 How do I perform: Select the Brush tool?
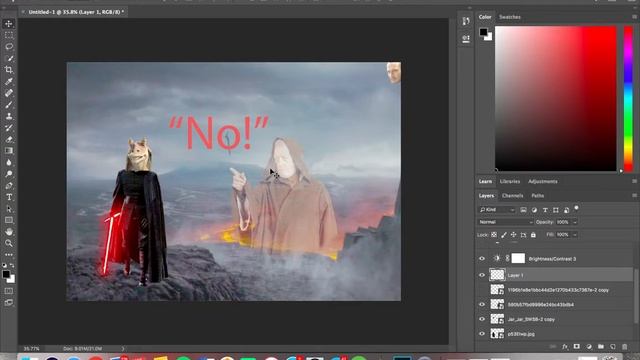click(x=9, y=104)
